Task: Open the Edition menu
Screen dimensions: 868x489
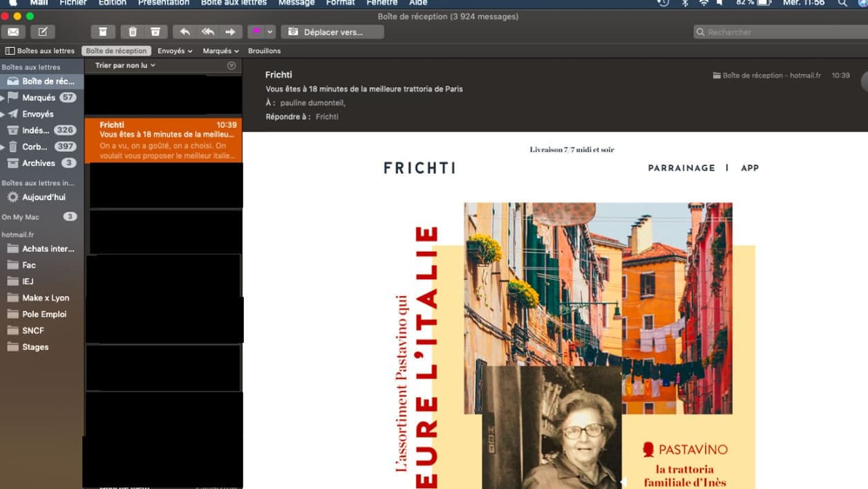Action: (113, 3)
